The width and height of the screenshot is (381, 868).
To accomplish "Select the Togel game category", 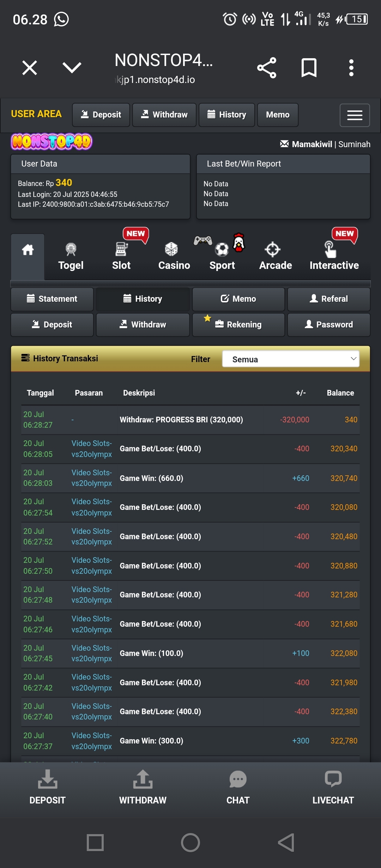I will click(71, 257).
